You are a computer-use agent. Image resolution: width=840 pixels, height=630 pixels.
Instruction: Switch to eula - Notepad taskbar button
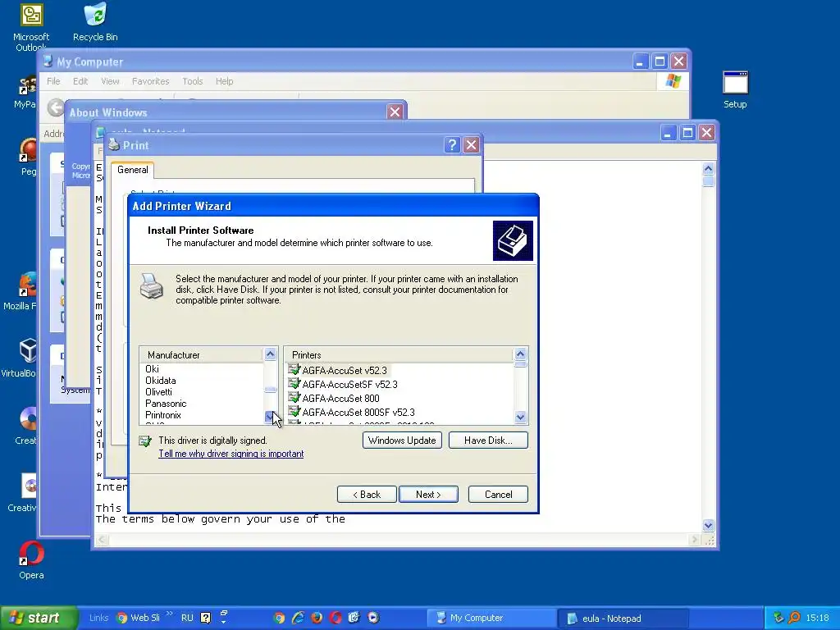click(623, 619)
